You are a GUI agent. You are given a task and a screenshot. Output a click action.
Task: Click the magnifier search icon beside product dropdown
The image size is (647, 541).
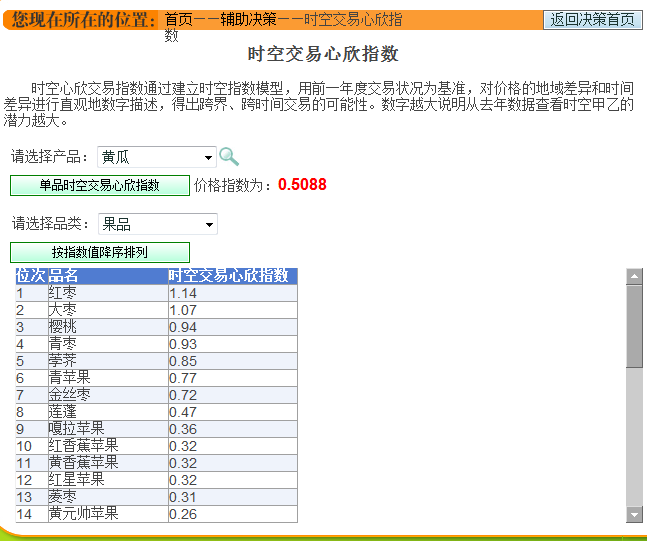(x=229, y=156)
